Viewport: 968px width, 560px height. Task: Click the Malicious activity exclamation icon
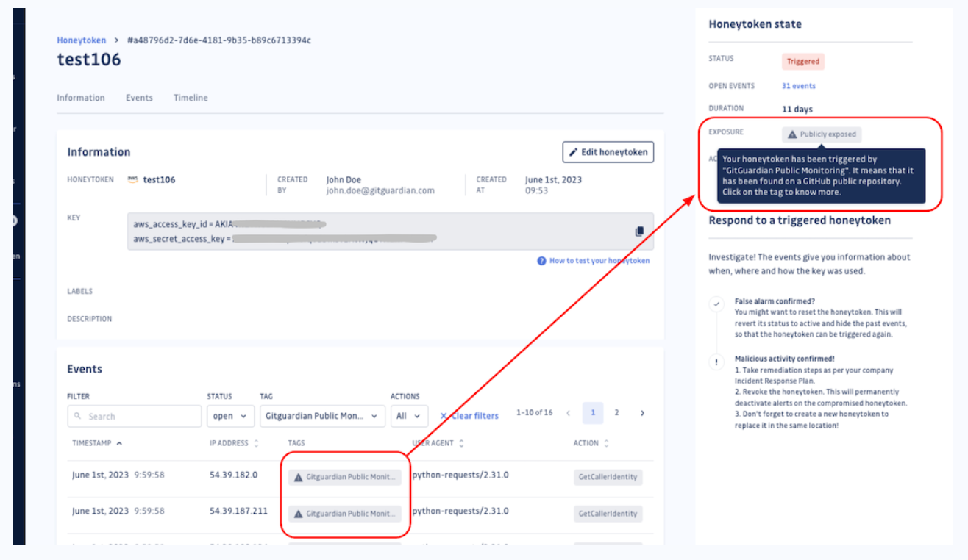coord(716,362)
